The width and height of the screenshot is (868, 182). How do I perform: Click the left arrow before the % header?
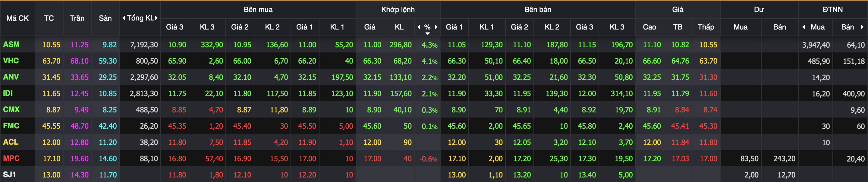(419, 27)
